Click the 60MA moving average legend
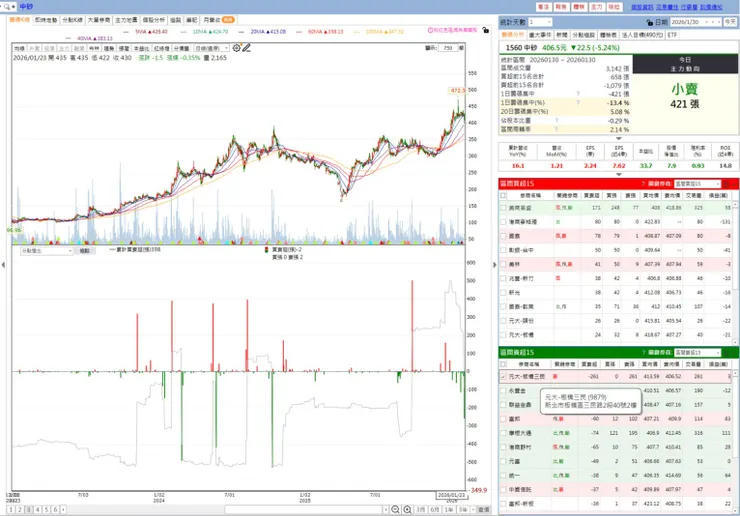740x516 pixels. coord(326,32)
